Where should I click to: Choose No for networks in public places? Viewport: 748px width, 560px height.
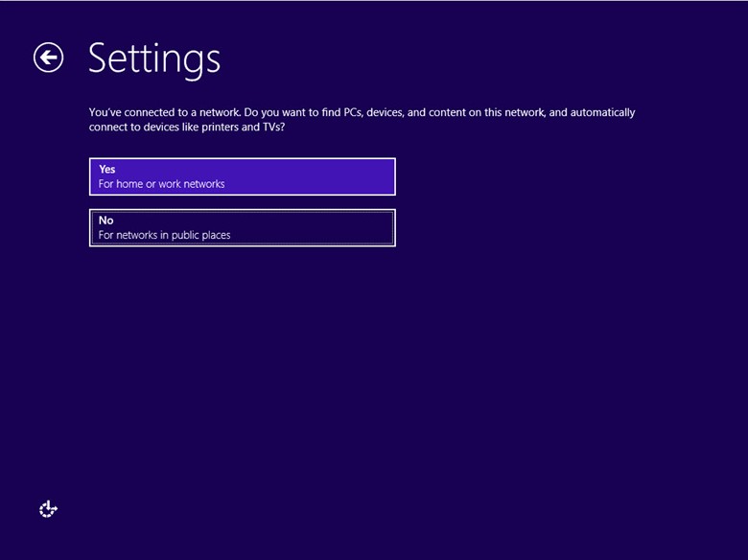coord(243,228)
